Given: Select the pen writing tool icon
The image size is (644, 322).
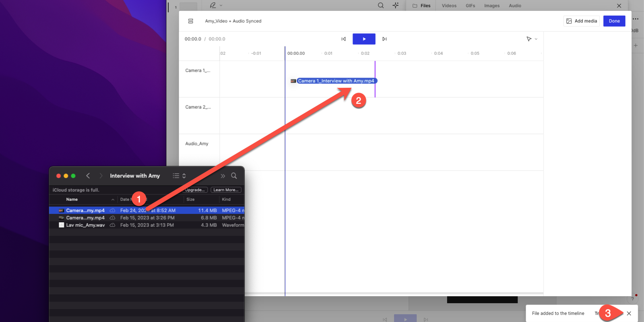Looking at the screenshot, I should [x=213, y=5].
